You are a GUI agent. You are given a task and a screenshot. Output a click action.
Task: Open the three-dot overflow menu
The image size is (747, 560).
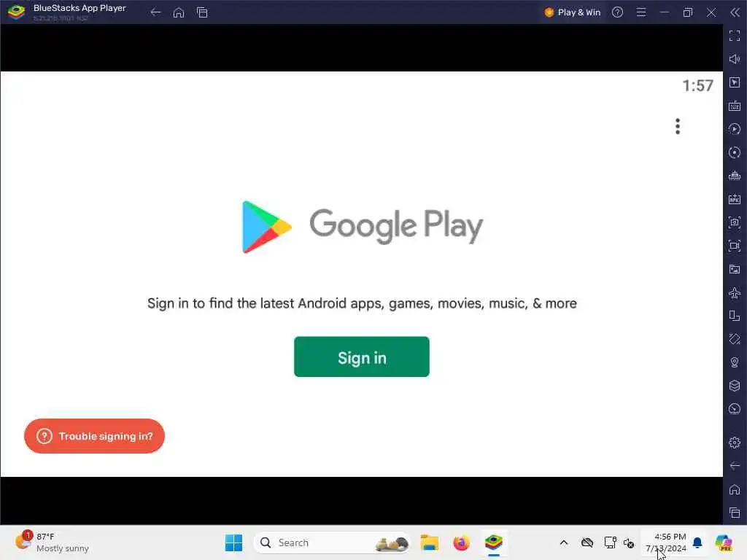pyautogui.click(x=678, y=126)
